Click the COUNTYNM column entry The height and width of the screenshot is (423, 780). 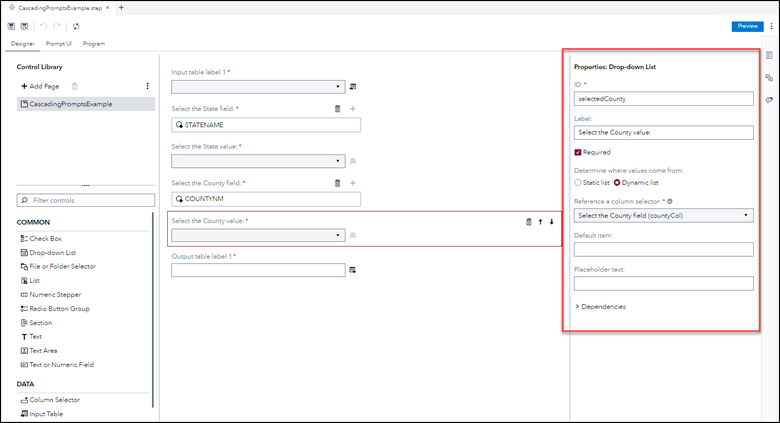tap(266, 199)
